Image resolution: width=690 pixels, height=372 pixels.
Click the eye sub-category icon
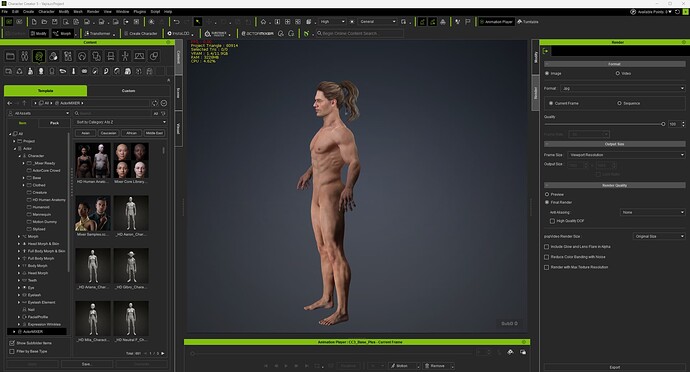click(62, 71)
